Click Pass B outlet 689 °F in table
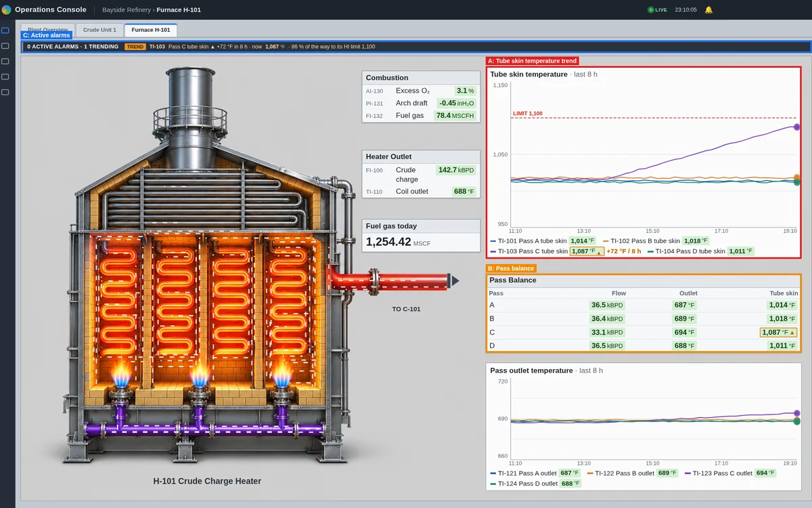This screenshot has height=508, width=812. [x=684, y=318]
